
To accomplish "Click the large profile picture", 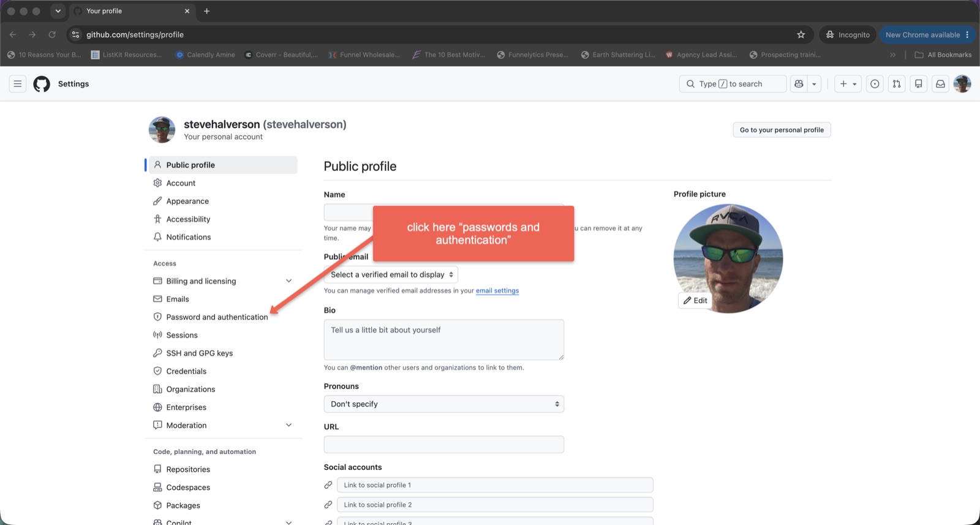I will coord(728,257).
